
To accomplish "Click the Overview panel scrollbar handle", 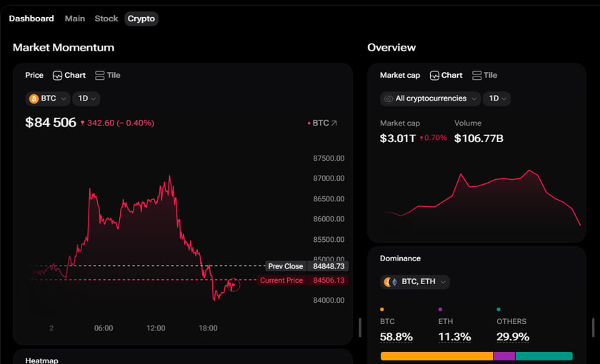I will coord(593,328).
